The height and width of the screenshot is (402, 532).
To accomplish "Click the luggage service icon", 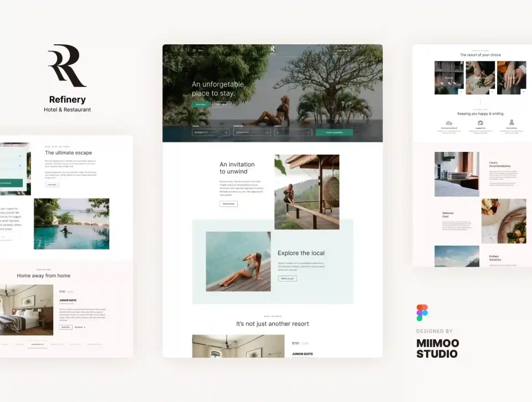I will [480, 123].
